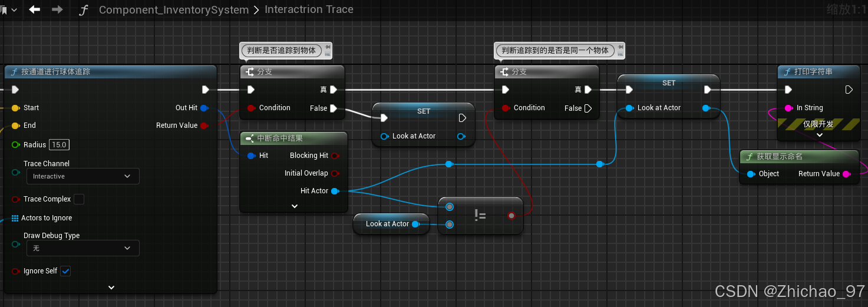This screenshot has height=307, width=868.
Task: Click the first branch Condition pin
Action: pos(251,108)
